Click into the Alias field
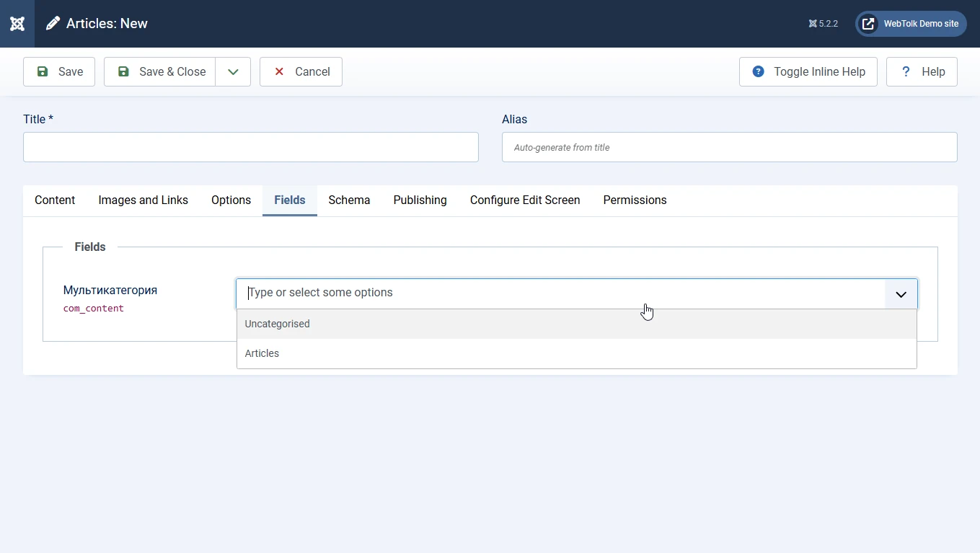Screen dimensions: 980x553 click(x=730, y=147)
